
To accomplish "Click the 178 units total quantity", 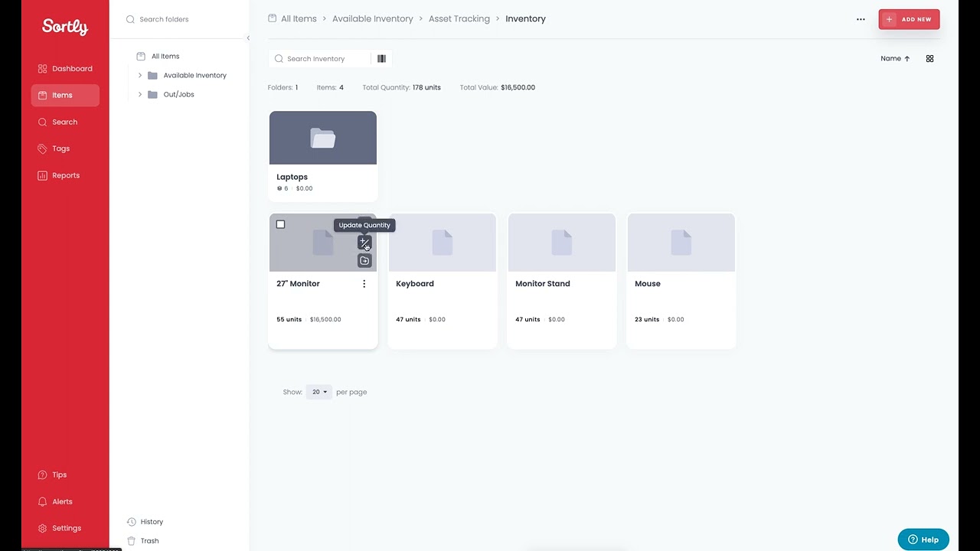I will [x=426, y=87].
